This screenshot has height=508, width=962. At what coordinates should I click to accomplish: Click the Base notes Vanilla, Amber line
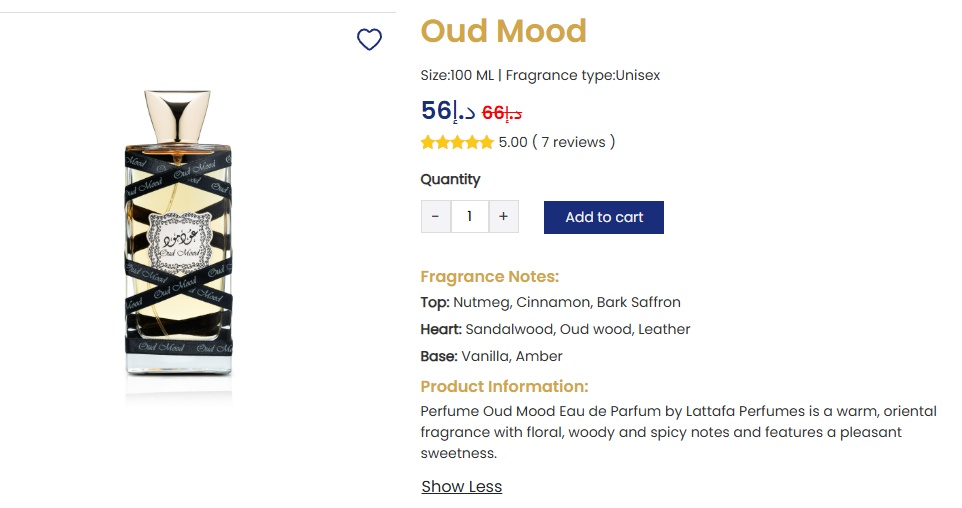491,356
